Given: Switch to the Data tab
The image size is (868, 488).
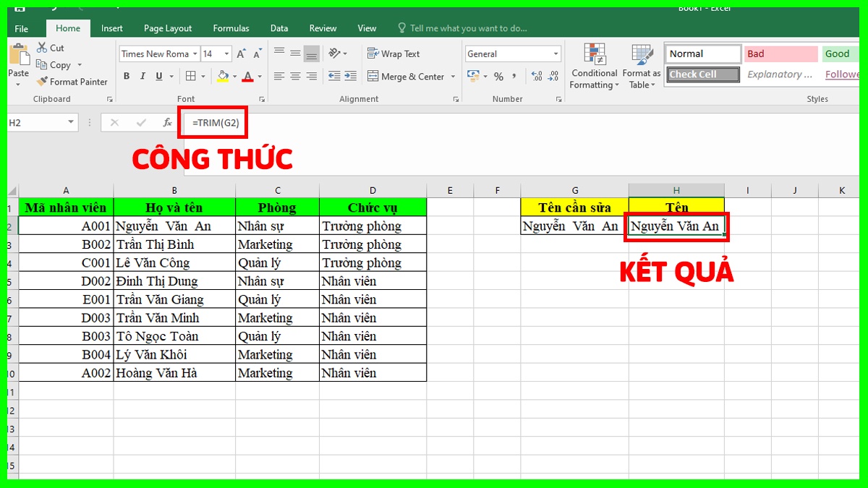Looking at the screenshot, I should coord(279,28).
